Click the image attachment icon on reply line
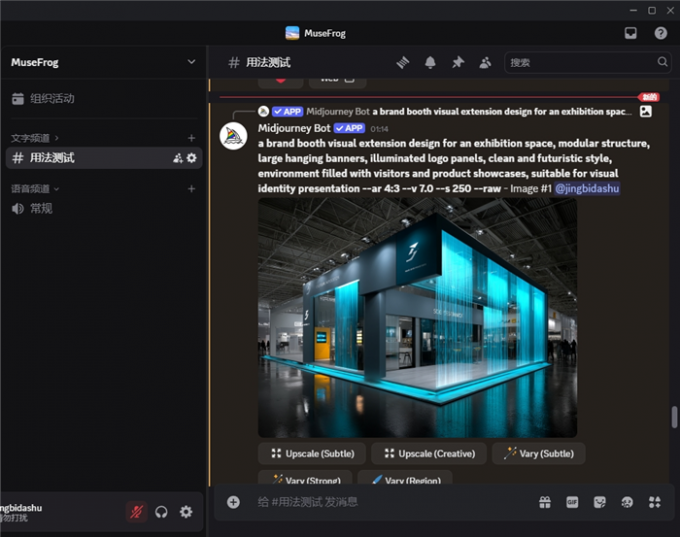This screenshot has width=680, height=537. 645,111
